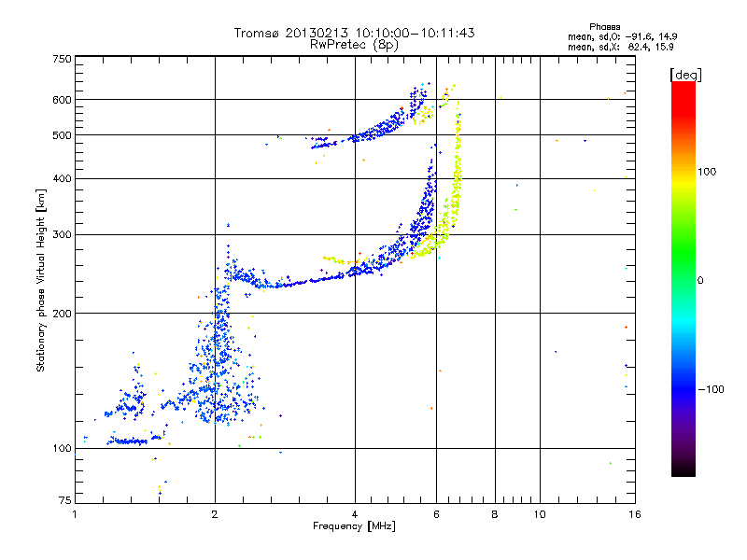Click the y-axis tick label '750'
The width and height of the screenshot is (747, 560).
tap(62, 59)
